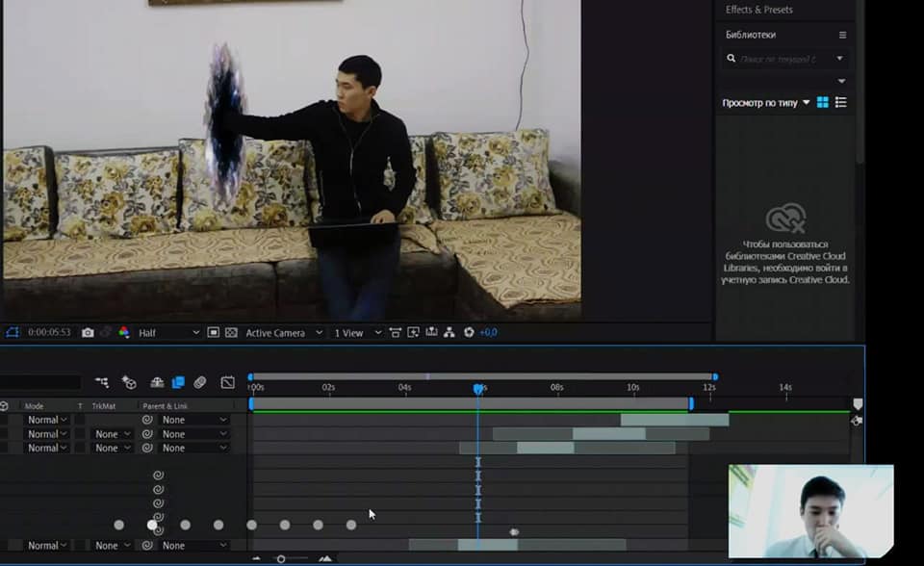The width and height of the screenshot is (924, 566).
Task: Open the Half resolution dropdown
Action: click(168, 332)
